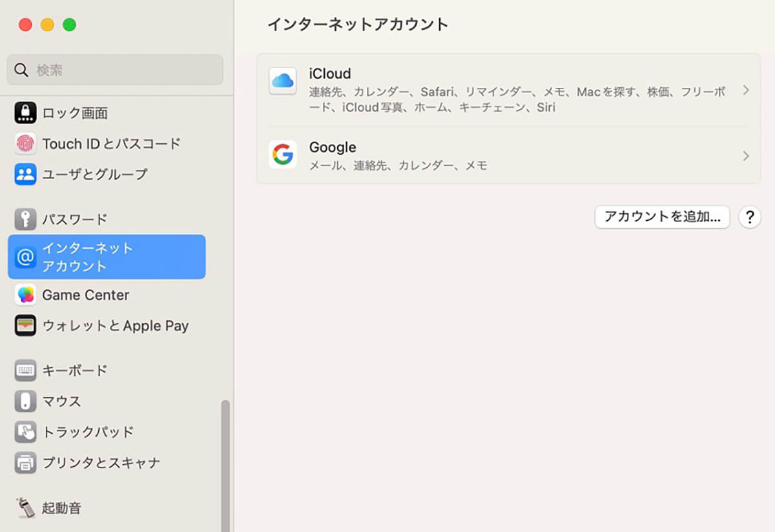Click the Printers & Scanners icon
The height and width of the screenshot is (532, 775).
point(25,462)
